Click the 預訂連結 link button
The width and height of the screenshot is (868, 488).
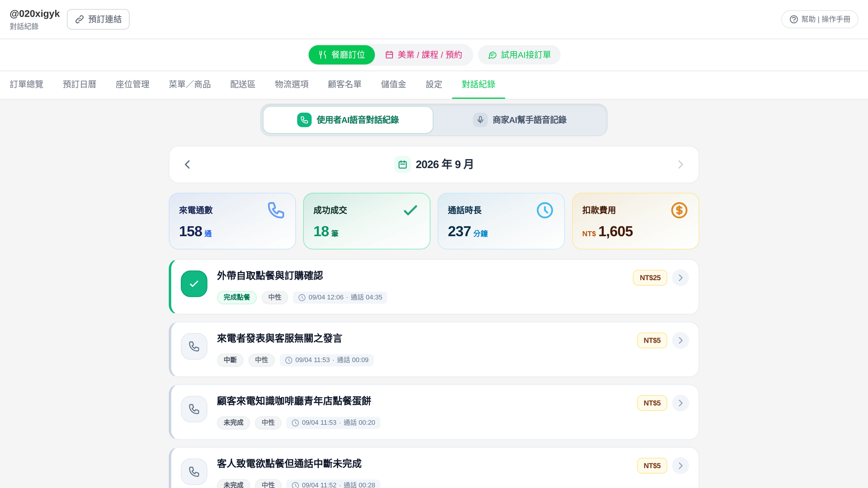click(x=98, y=19)
